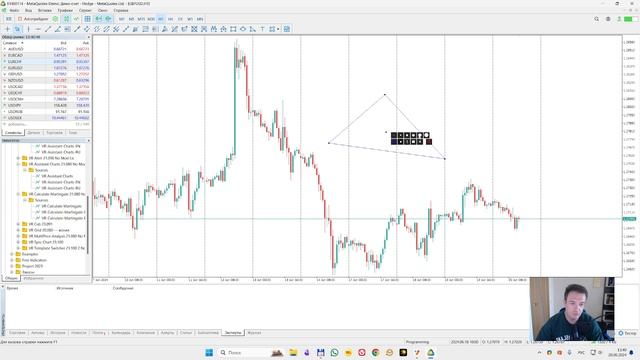The width and height of the screenshot is (640, 360).
Task: Open the search magnifier in the top-right toolbar
Action: click(596, 19)
